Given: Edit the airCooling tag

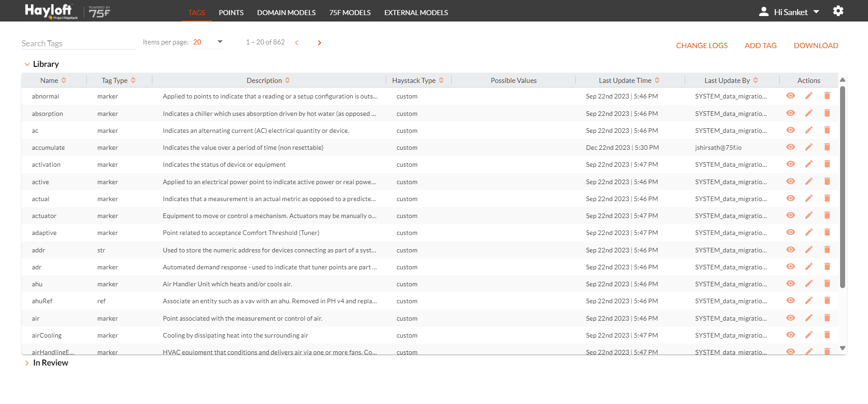Looking at the screenshot, I should 809,335.
